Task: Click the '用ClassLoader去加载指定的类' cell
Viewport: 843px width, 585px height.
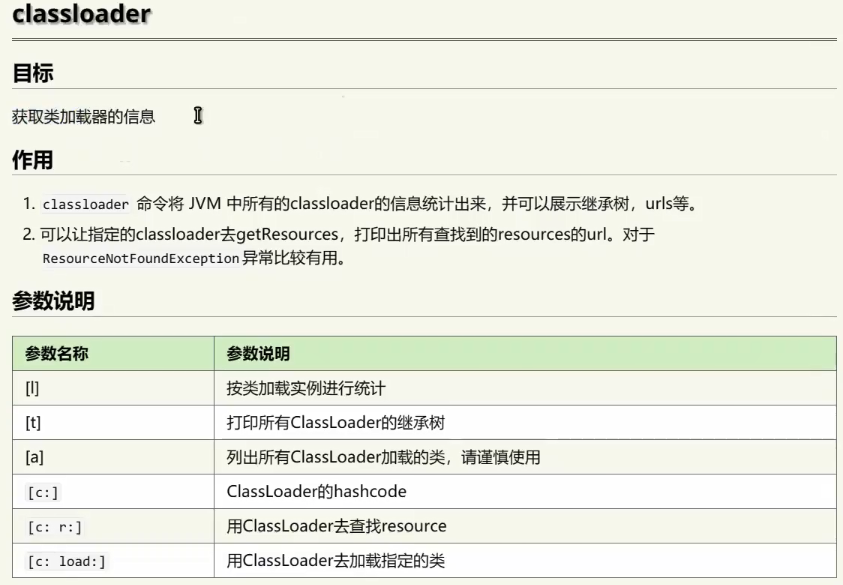Action: click(525, 561)
